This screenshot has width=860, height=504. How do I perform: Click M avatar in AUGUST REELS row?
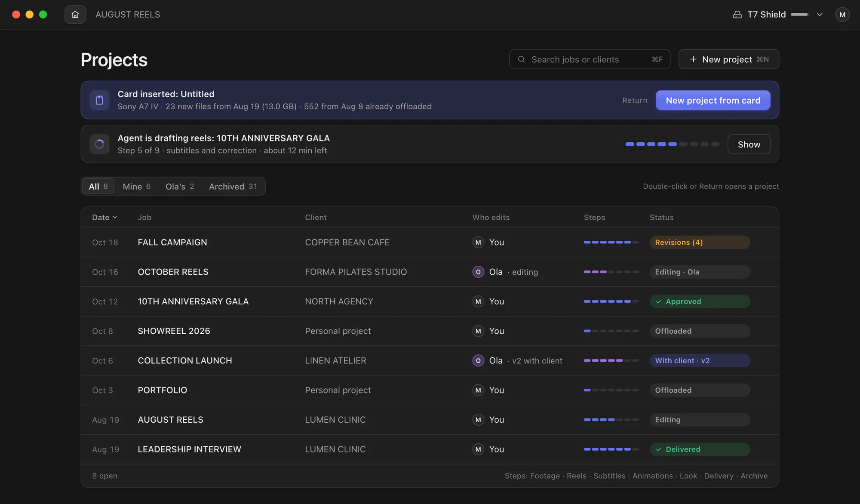coord(478,420)
